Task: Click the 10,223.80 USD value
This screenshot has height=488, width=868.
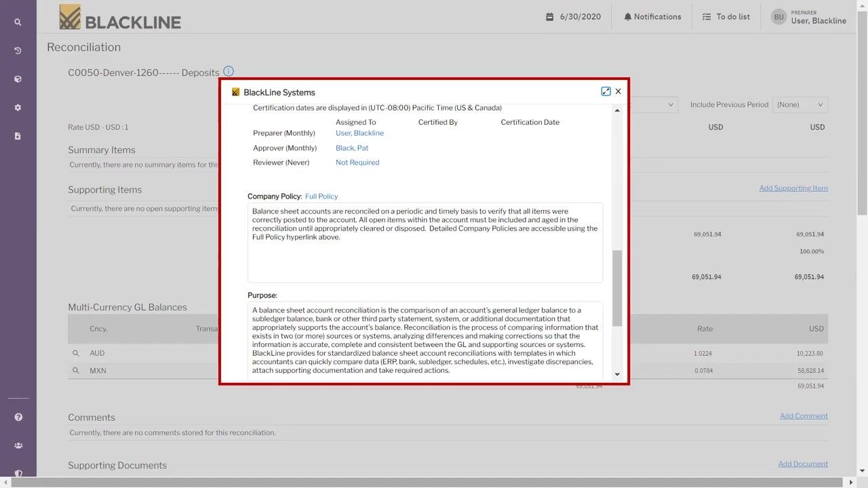Action: tap(810, 353)
